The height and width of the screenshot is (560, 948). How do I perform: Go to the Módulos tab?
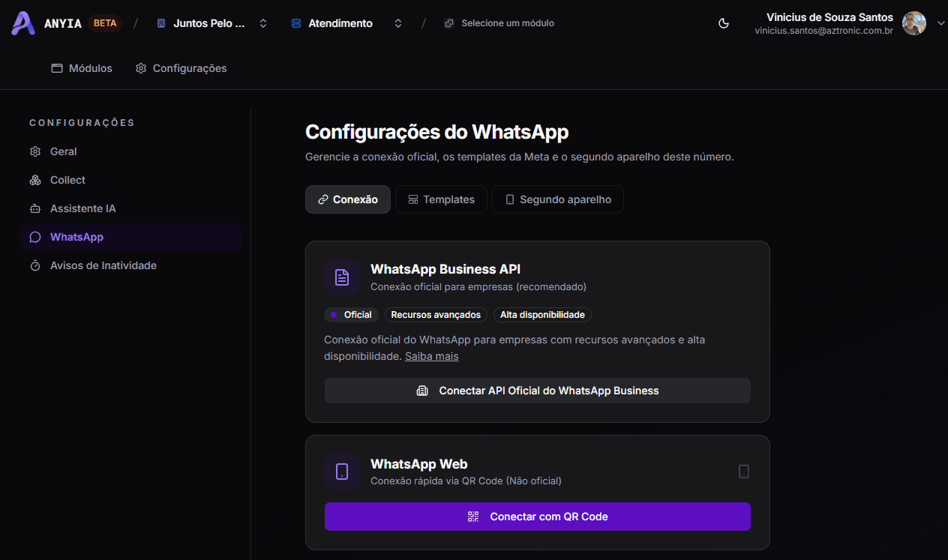coord(82,68)
